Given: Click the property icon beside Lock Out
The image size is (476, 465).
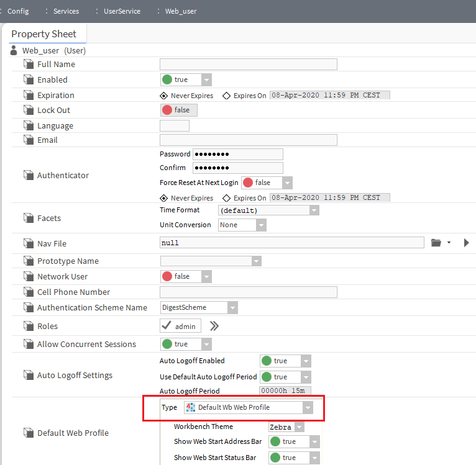Looking at the screenshot, I should point(28,110).
